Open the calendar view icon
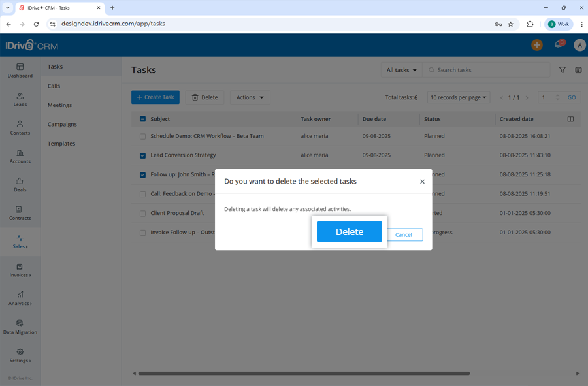This screenshot has width=588, height=386. [578, 69]
